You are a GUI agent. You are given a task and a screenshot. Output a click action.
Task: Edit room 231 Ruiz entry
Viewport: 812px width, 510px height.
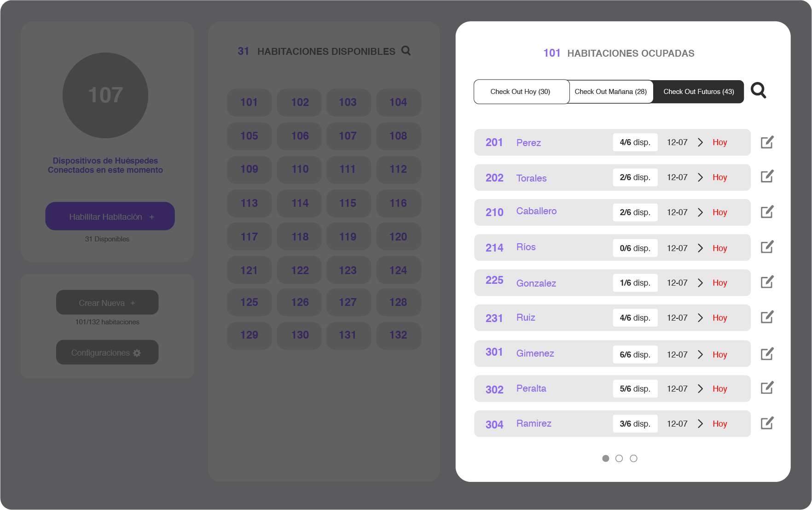pyautogui.click(x=767, y=317)
